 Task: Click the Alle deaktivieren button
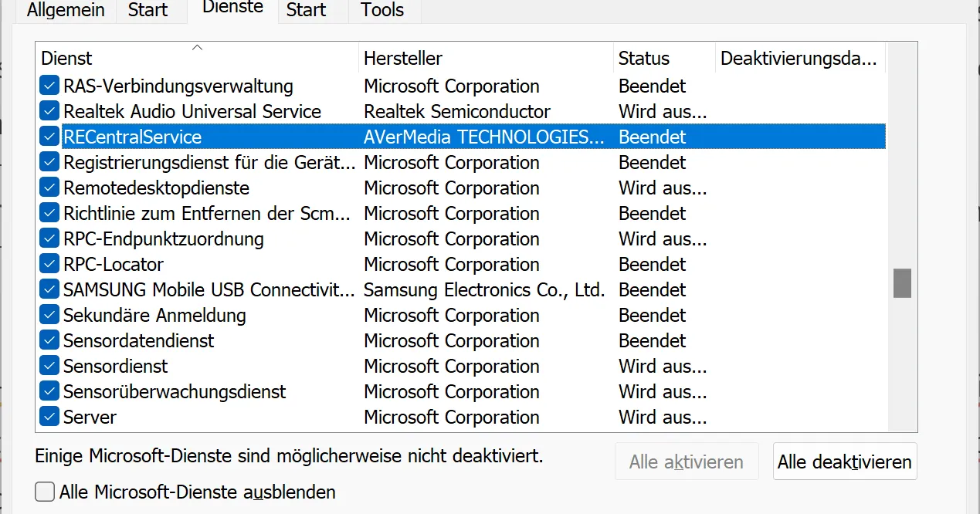(x=845, y=462)
